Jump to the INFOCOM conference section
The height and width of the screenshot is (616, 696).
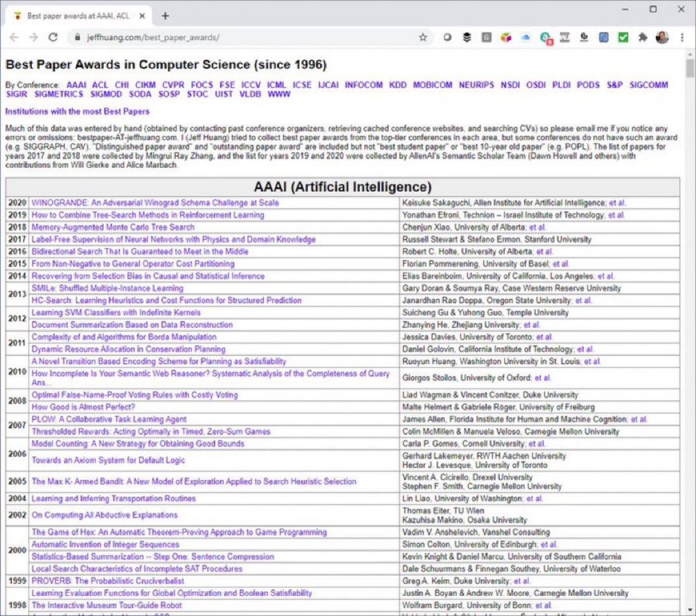click(x=364, y=85)
